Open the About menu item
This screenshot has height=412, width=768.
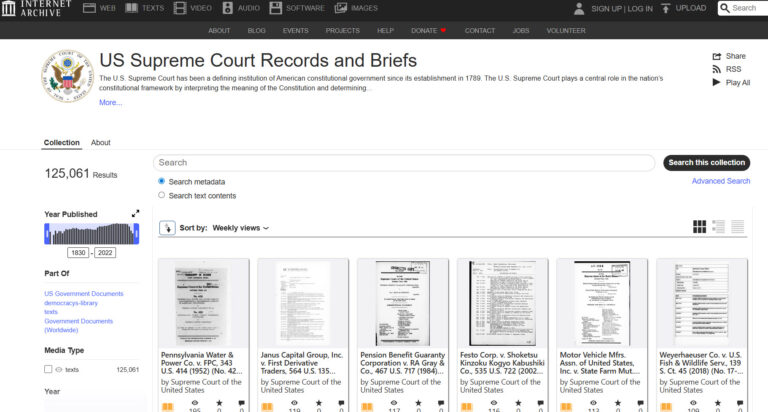tap(219, 30)
